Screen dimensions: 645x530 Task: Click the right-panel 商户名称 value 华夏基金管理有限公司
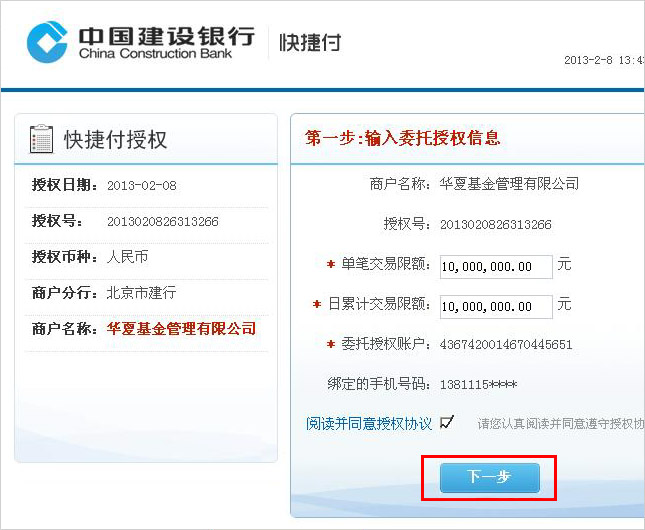509,184
